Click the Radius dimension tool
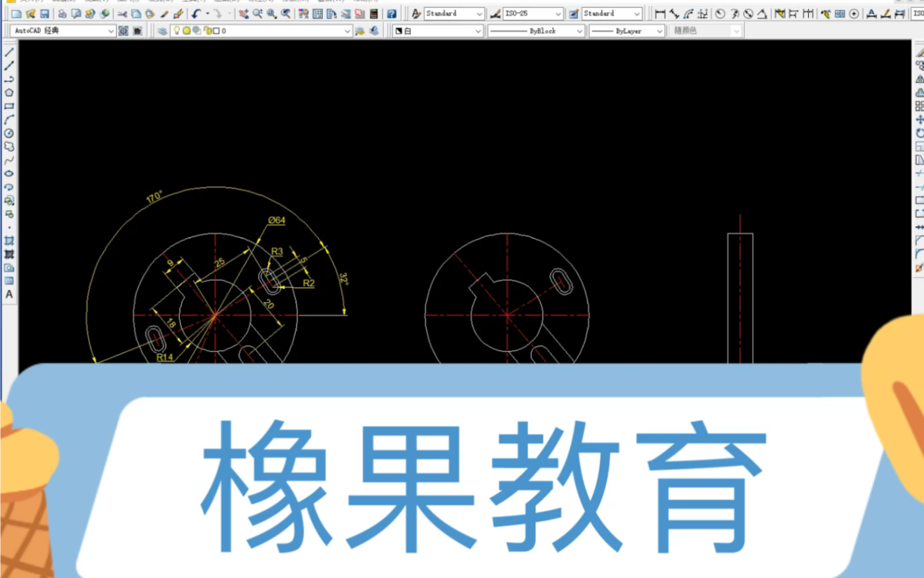924x578 pixels. (x=720, y=13)
